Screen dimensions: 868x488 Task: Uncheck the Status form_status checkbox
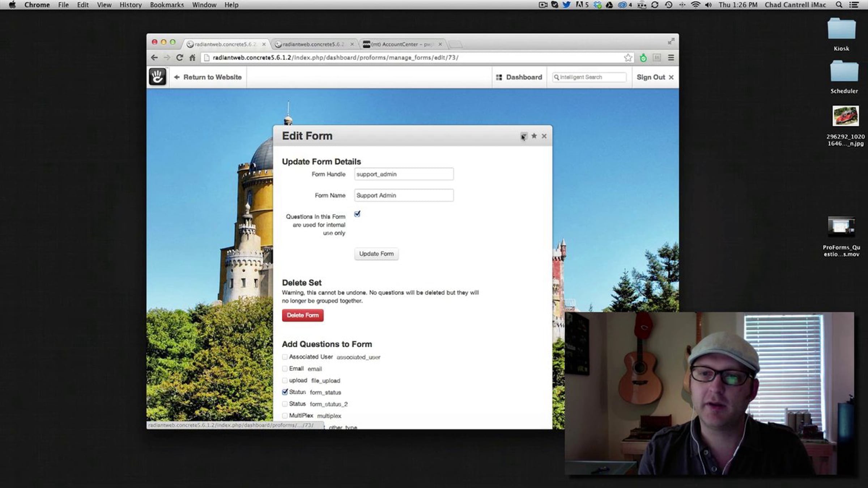(x=285, y=392)
